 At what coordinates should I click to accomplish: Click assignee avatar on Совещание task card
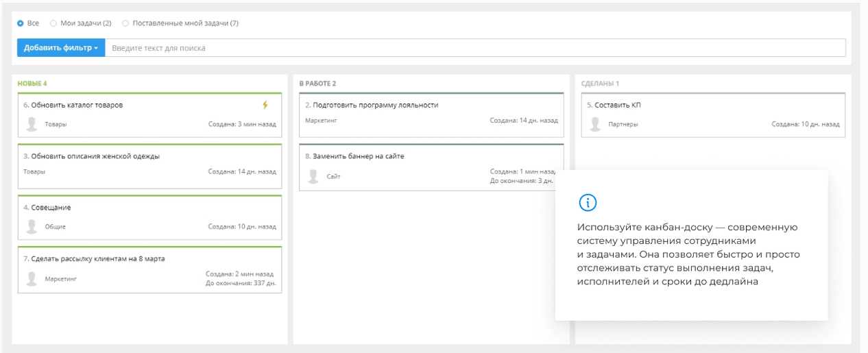32,226
